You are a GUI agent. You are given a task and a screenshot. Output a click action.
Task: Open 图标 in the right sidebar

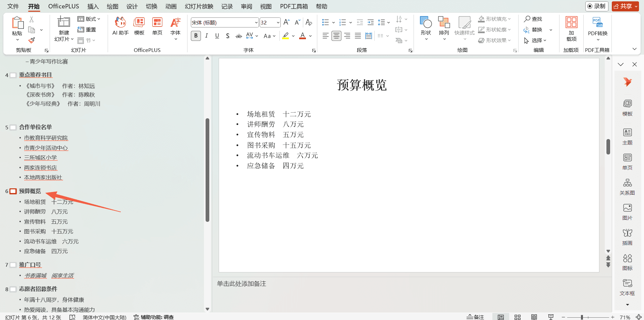tap(627, 262)
